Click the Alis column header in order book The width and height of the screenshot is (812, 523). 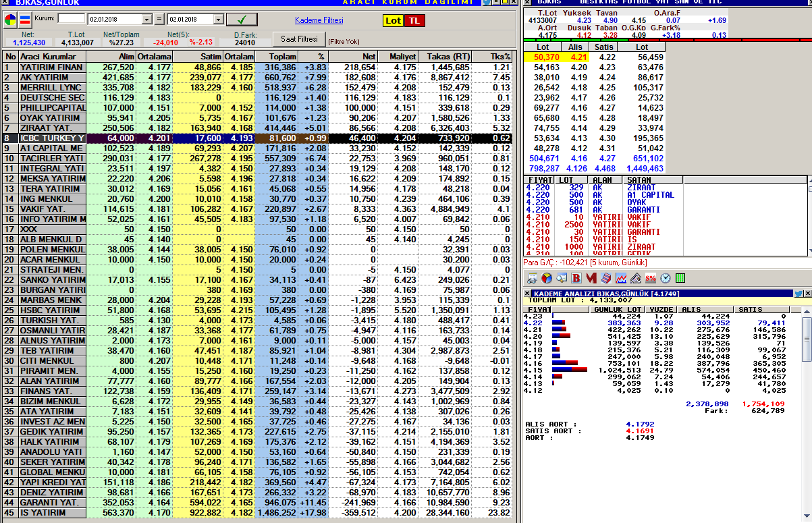point(576,47)
